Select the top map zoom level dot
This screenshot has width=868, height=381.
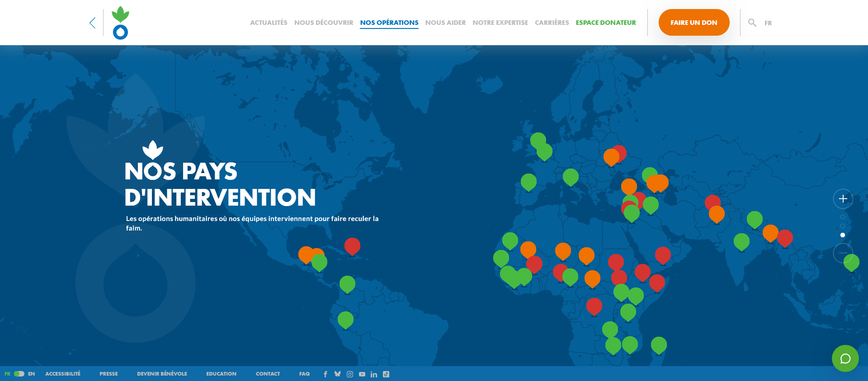(843, 217)
